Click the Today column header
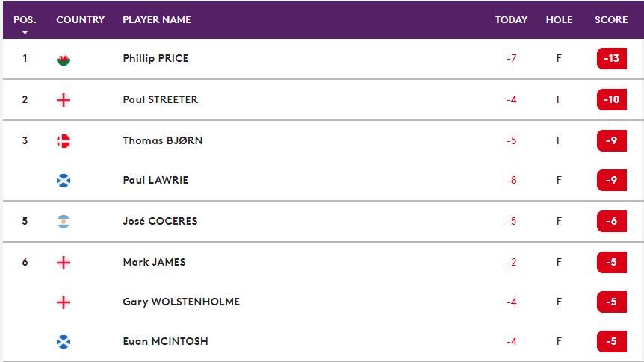 click(x=511, y=20)
